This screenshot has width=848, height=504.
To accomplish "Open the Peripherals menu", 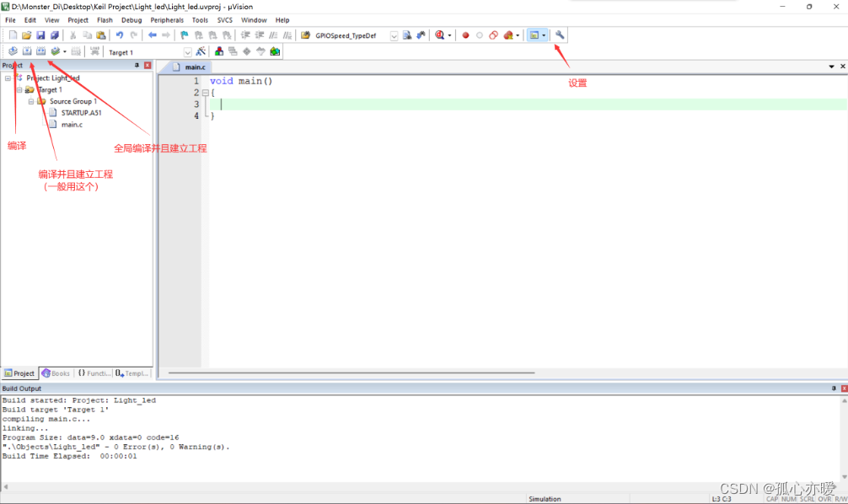I will coord(167,20).
